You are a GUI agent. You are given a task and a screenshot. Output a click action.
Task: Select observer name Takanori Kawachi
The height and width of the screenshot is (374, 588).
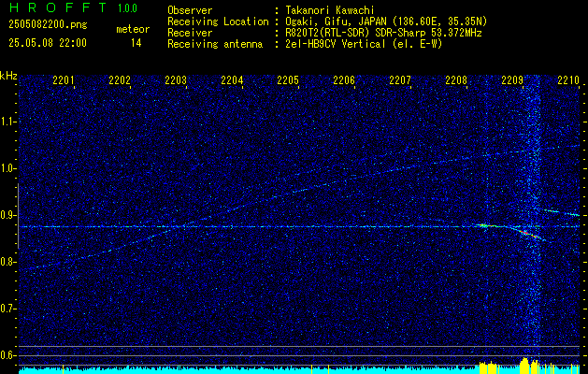(329, 10)
